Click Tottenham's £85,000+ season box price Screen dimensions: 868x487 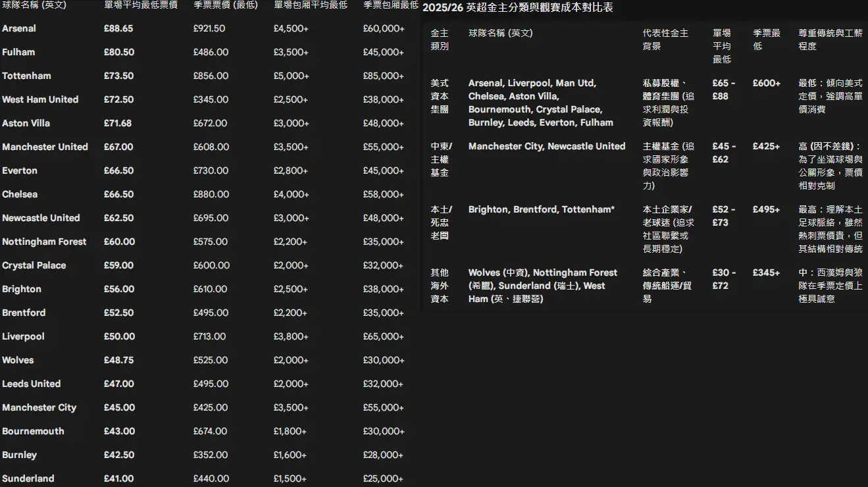(383, 76)
